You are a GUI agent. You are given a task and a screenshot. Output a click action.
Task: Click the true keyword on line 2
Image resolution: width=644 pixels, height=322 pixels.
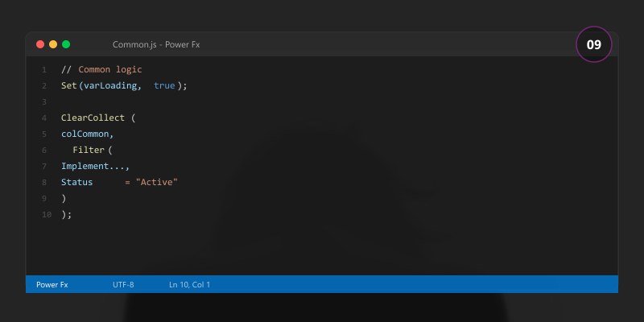[164, 85]
